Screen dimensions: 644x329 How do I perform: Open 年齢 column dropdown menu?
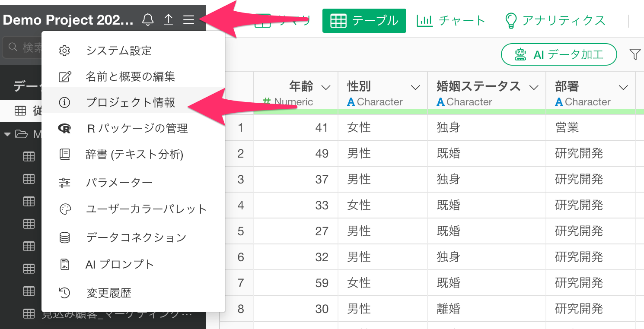pos(326,88)
